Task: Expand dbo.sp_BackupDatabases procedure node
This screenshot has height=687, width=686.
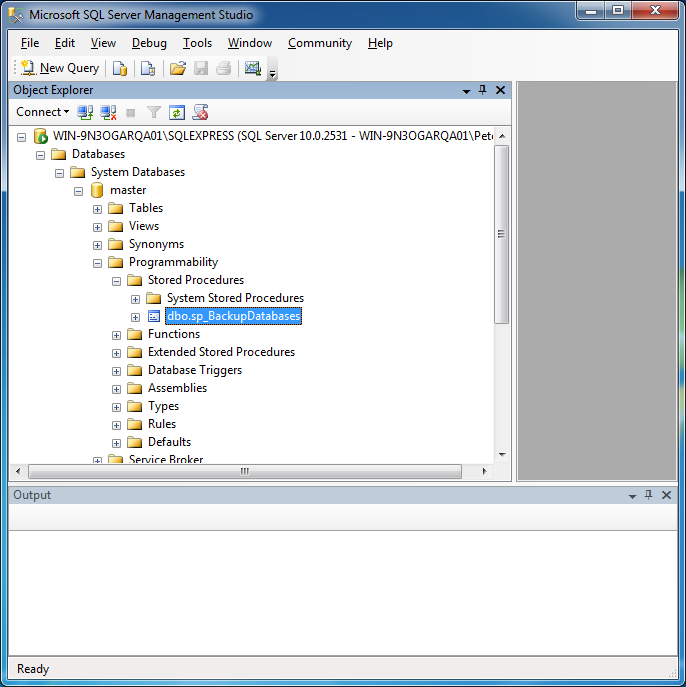Action: [x=135, y=317]
